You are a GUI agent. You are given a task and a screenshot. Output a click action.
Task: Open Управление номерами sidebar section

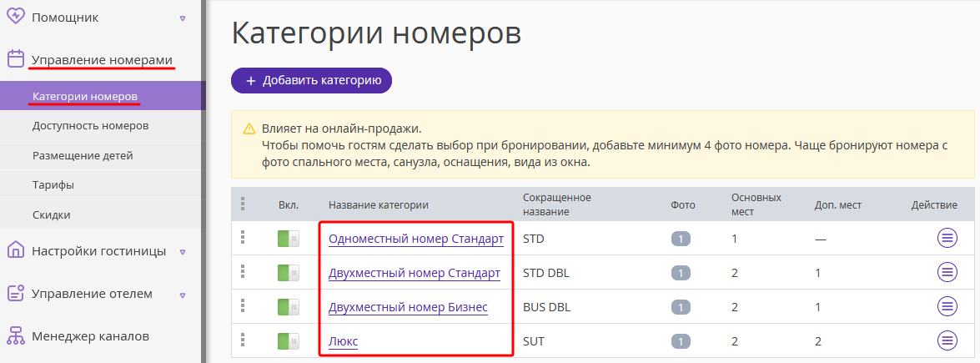103,59
